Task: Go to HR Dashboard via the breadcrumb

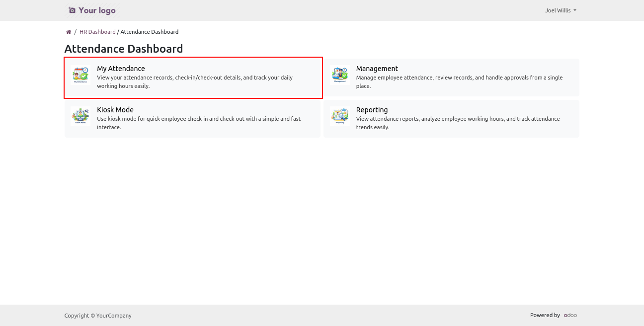Action: [x=97, y=32]
